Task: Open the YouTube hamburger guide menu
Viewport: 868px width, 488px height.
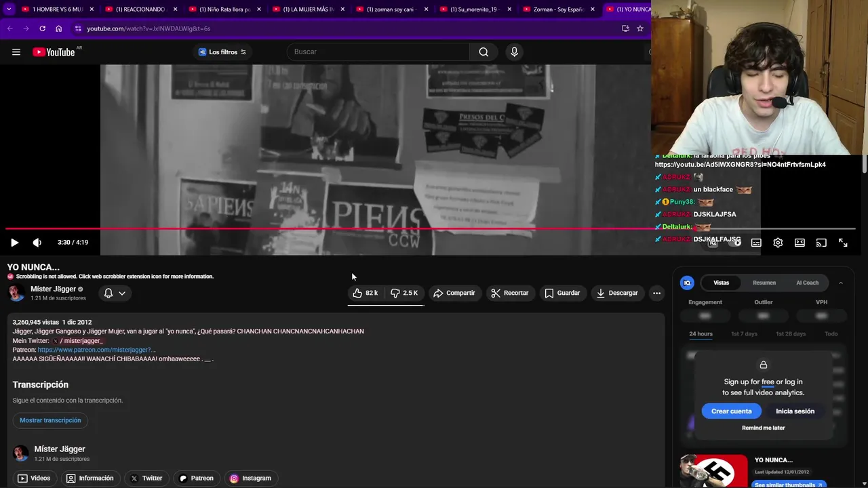Action: [x=16, y=52]
